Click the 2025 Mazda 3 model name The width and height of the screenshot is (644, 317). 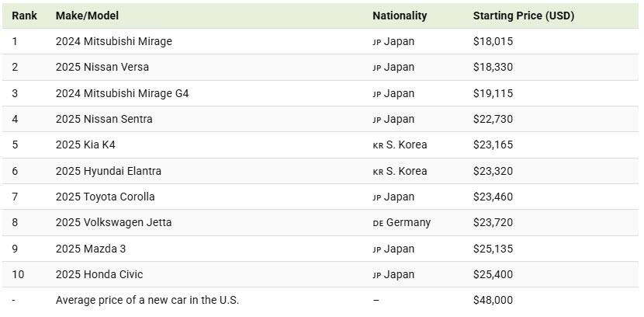[x=91, y=249]
